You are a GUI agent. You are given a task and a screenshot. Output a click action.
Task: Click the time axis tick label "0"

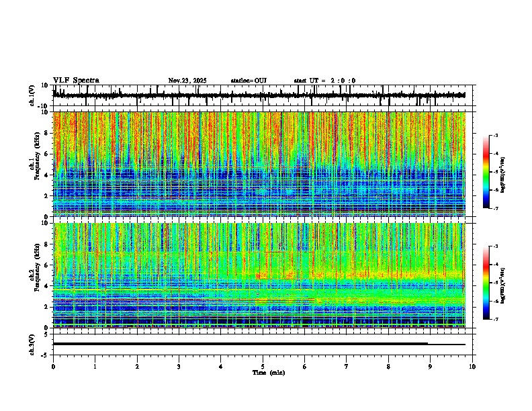(x=53, y=367)
